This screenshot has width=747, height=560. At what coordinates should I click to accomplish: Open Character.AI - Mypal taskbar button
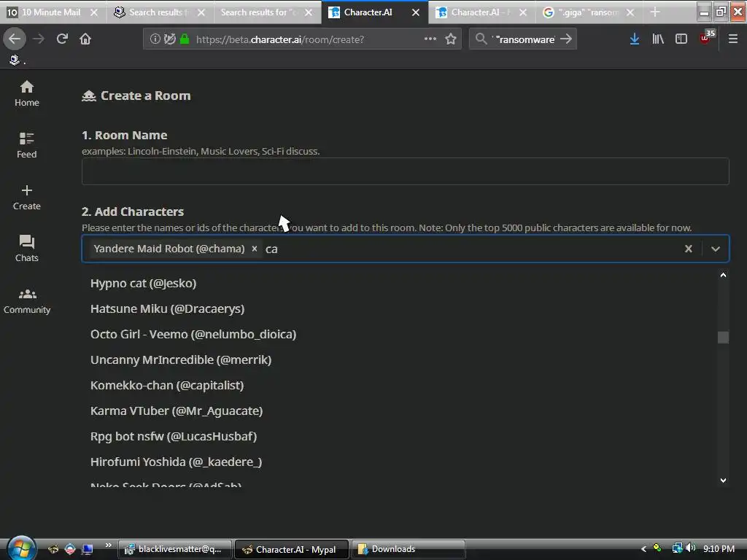point(292,549)
